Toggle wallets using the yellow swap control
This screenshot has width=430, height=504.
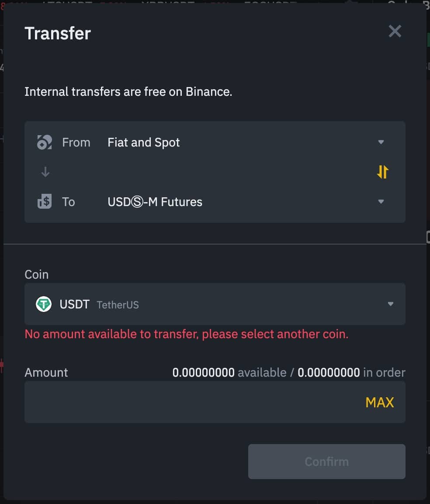click(x=381, y=172)
